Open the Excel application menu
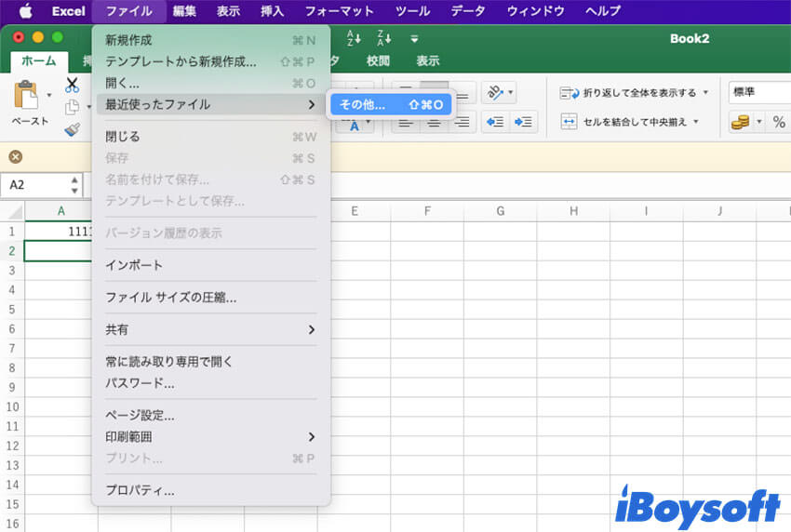The height and width of the screenshot is (532, 791). click(69, 11)
